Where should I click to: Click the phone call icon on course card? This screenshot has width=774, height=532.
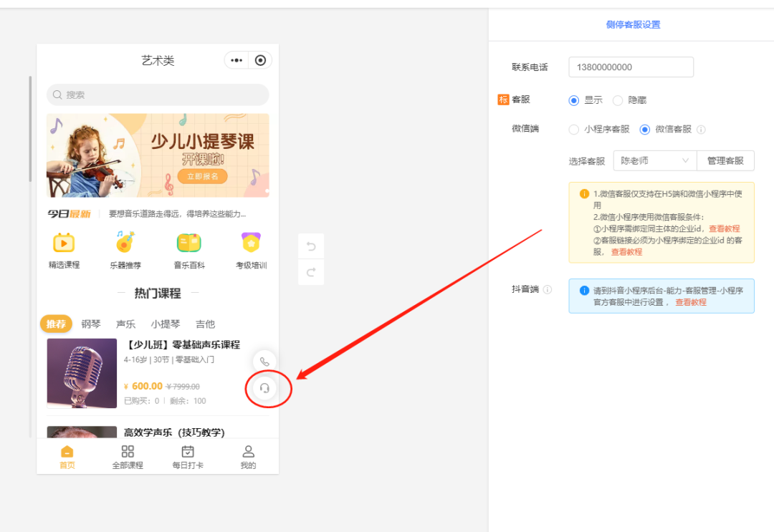click(265, 361)
